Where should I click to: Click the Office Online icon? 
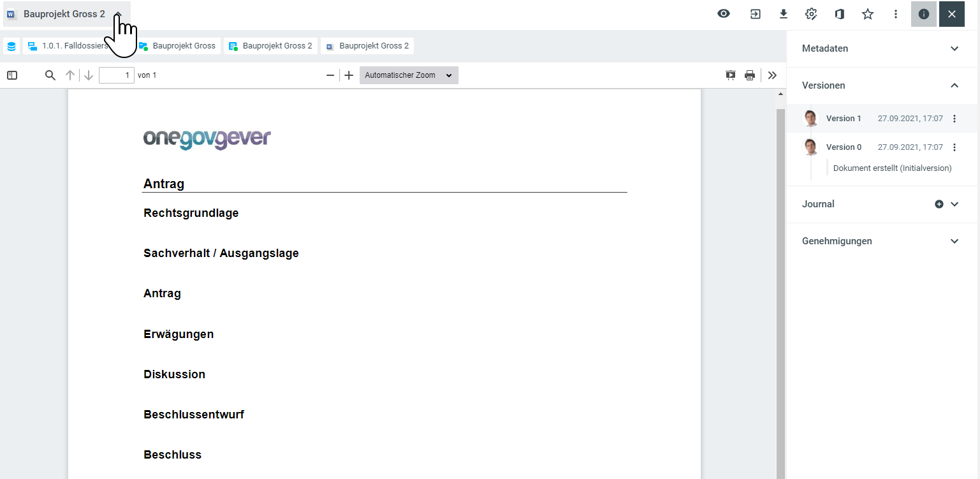(x=840, y=14)
